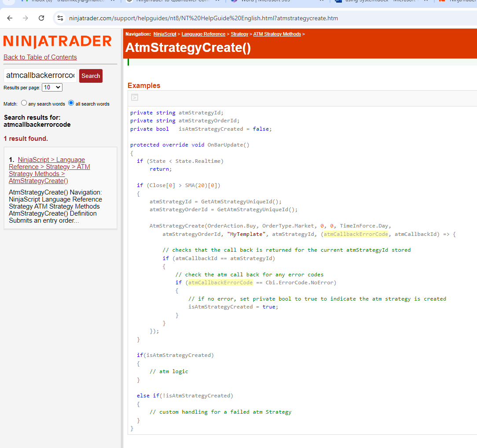Click the 'atmStrategyId = GetAtmStrategyUniqueId();' line
This screenshot has width=477, height=448.
216,202
